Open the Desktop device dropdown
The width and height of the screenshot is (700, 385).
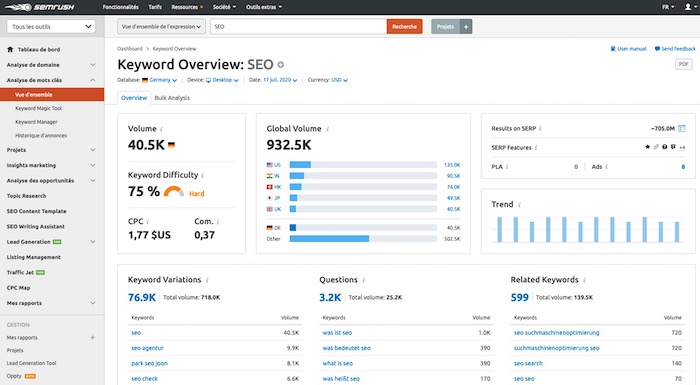pos(222,80)
